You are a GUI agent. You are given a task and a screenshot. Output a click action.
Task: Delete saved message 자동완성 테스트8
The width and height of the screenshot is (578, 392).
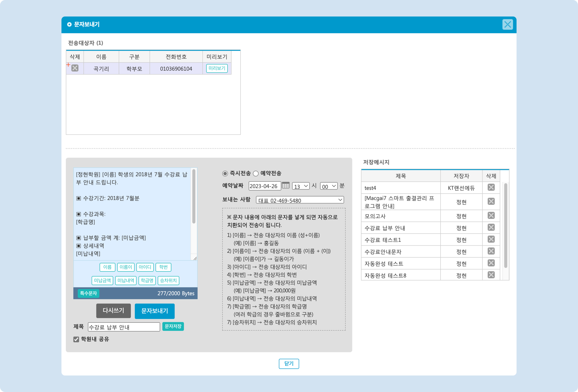point(491,275)
